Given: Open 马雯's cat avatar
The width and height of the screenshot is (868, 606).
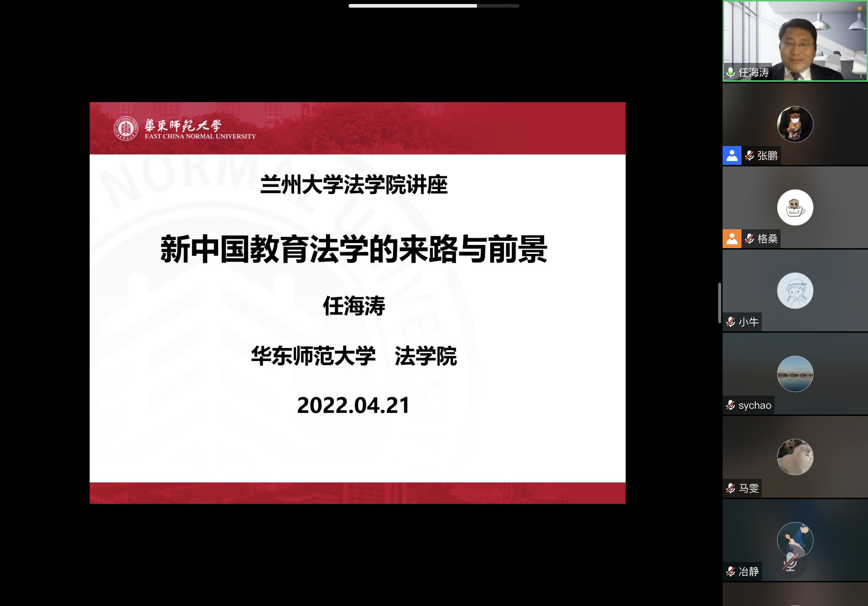Looking at the screenshot, I should (x=795, y=457).
